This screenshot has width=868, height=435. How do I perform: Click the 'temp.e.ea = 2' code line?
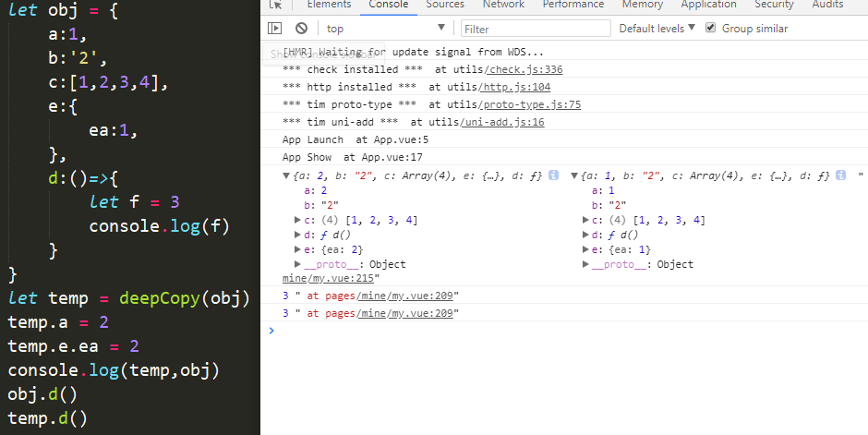pyautogui.click(x=74, y=346)
